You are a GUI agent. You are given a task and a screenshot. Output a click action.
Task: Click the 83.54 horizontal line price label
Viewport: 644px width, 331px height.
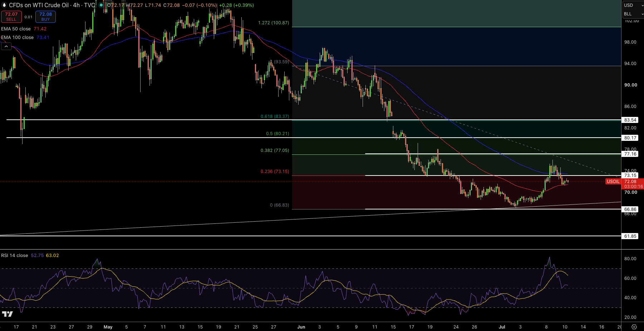point(630,120)
